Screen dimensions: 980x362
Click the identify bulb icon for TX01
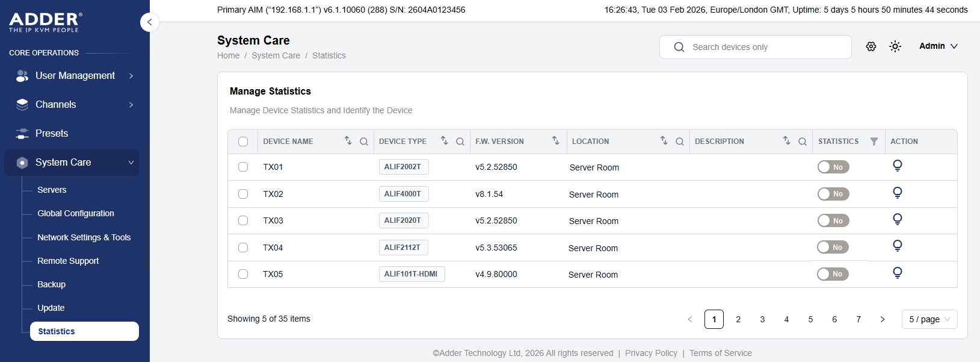click(x=897, y=166)
